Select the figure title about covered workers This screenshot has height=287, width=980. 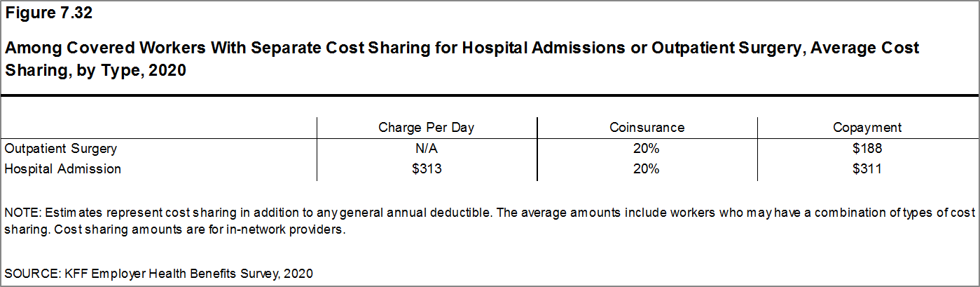[x=461, y=49]
